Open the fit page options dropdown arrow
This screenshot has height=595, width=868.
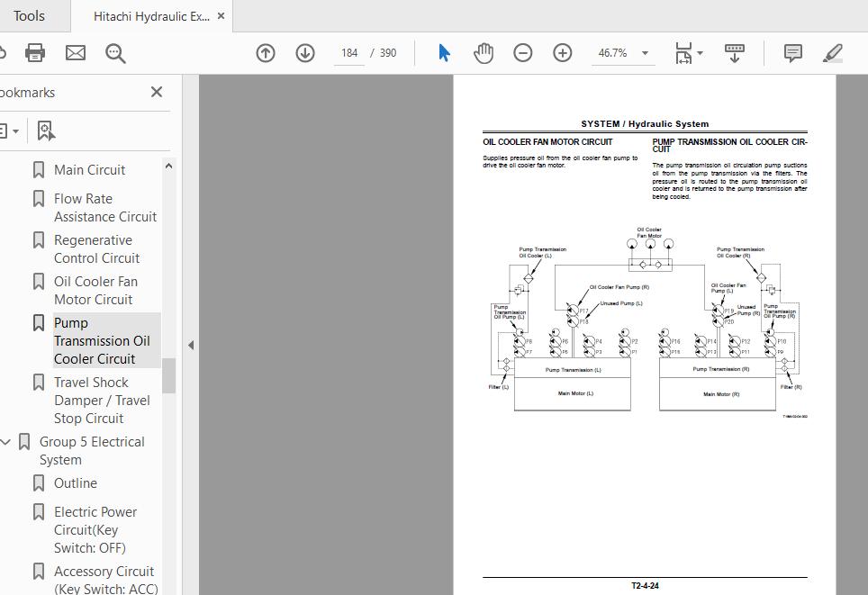pos(700,53)
